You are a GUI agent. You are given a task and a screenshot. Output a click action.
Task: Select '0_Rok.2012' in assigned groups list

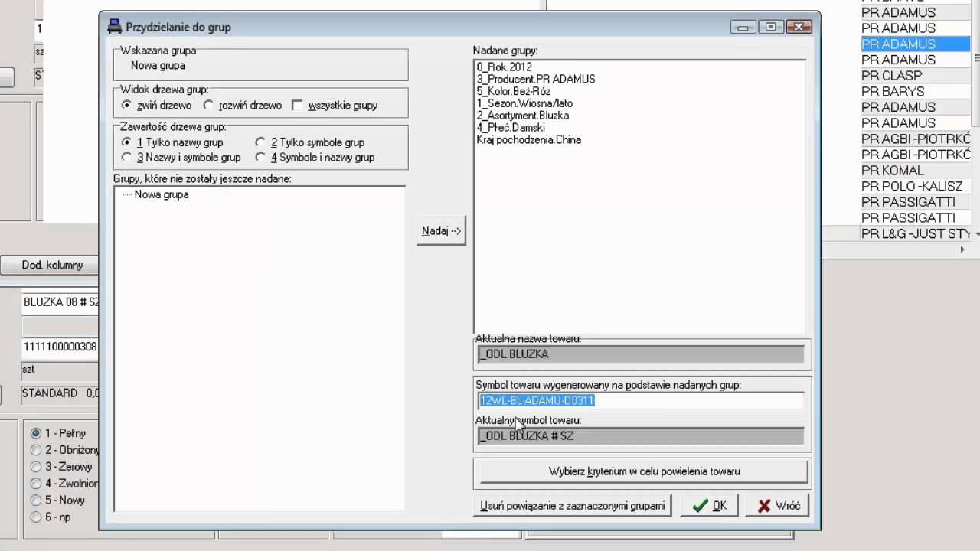pos(504,67)
